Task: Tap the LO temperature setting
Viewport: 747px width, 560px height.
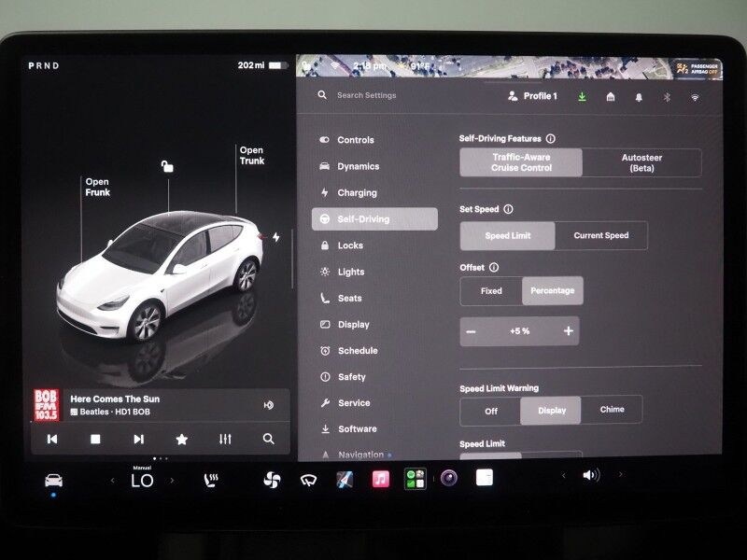Action: point(142,481)
